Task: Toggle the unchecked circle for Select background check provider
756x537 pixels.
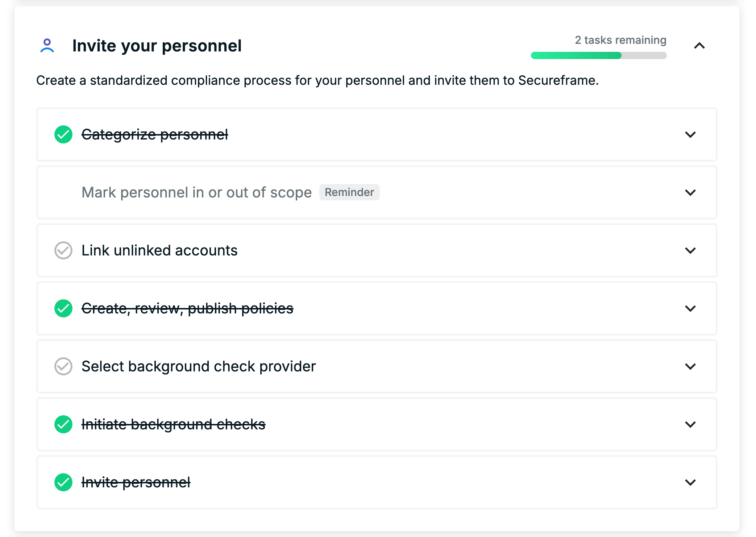Action: [63, 366]
